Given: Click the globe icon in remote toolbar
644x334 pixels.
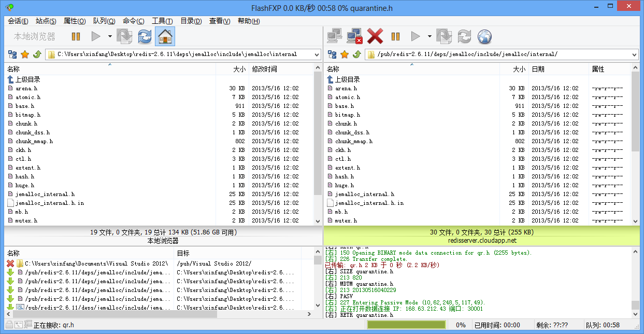Looking at the screenshot, I should (x=484, y=36).
